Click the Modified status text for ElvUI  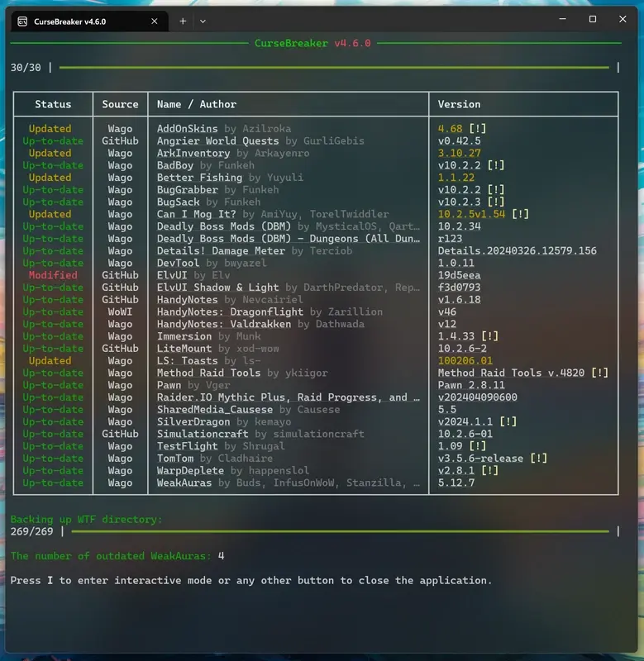(53, 275)
